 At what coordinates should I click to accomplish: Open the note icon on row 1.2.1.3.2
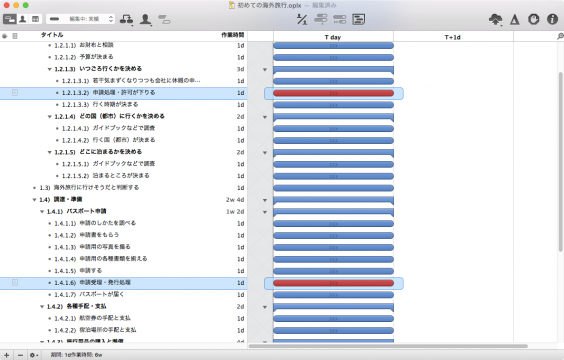(x=15, y=92)
